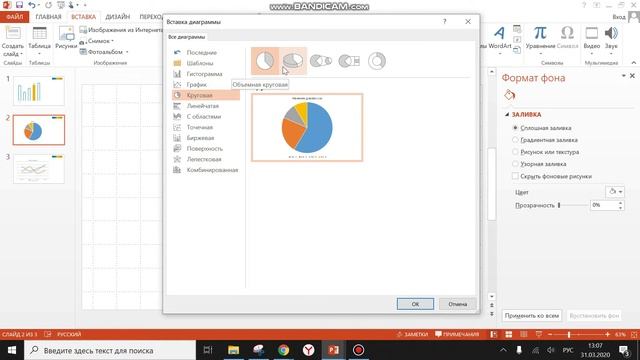640x360 pixels.
Task: Click Применить ко всем button
Action: pos(532,316)
